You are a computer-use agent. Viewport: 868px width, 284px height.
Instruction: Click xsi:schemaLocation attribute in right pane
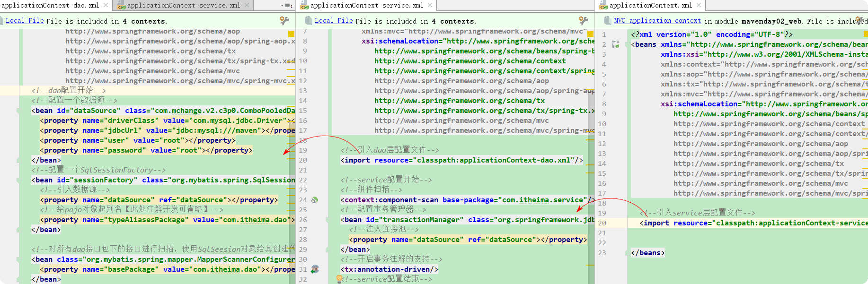(x=764, y=104)
